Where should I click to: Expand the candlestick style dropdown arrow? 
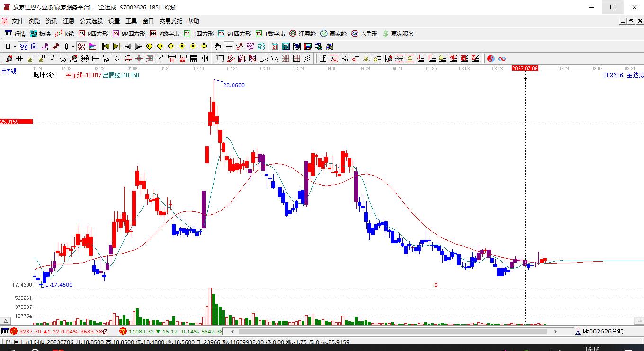73,46
